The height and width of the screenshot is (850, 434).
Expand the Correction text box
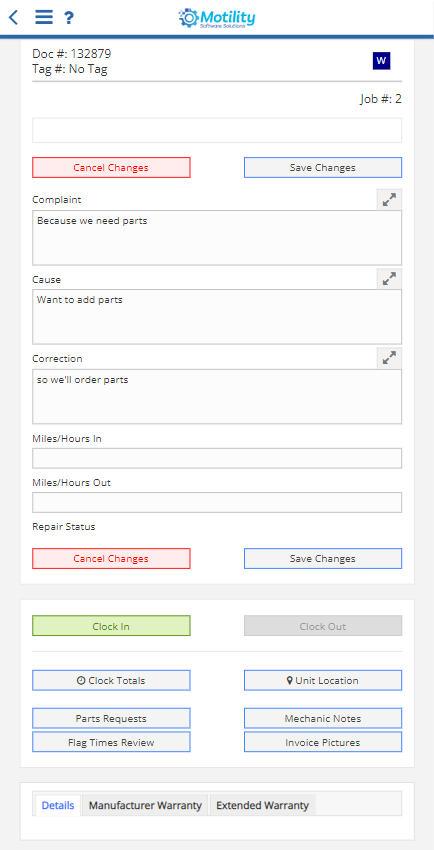click(389, 358)
